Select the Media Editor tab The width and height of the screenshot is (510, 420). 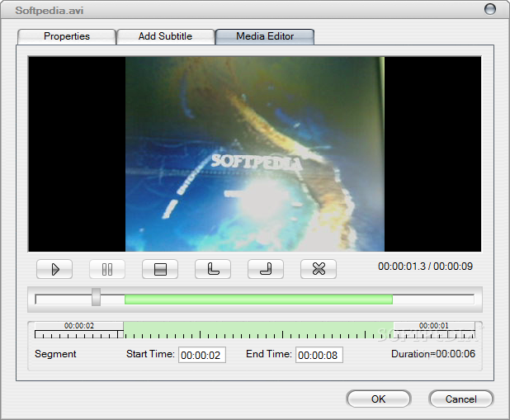265,36
